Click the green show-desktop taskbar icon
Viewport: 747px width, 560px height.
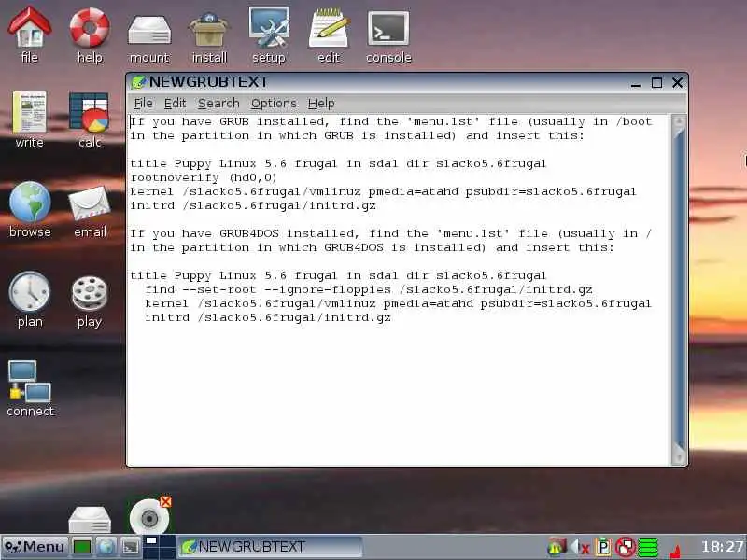click(82, 547)
